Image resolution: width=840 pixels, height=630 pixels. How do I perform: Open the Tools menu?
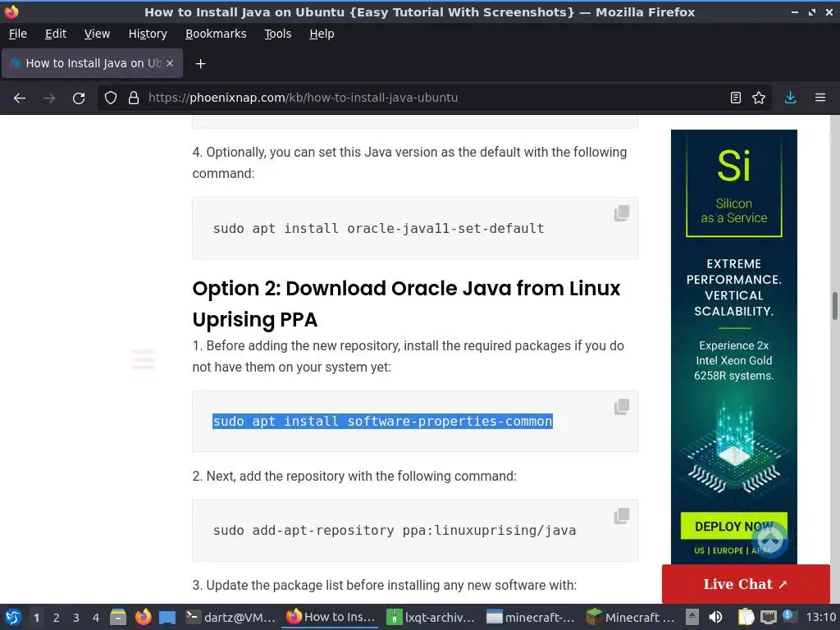(x=277, y=34)
